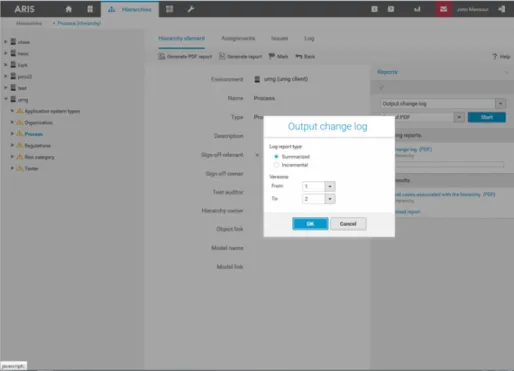514x371 pixels.
Task: Open the wrench administration icon
Action: pos(191,9)
